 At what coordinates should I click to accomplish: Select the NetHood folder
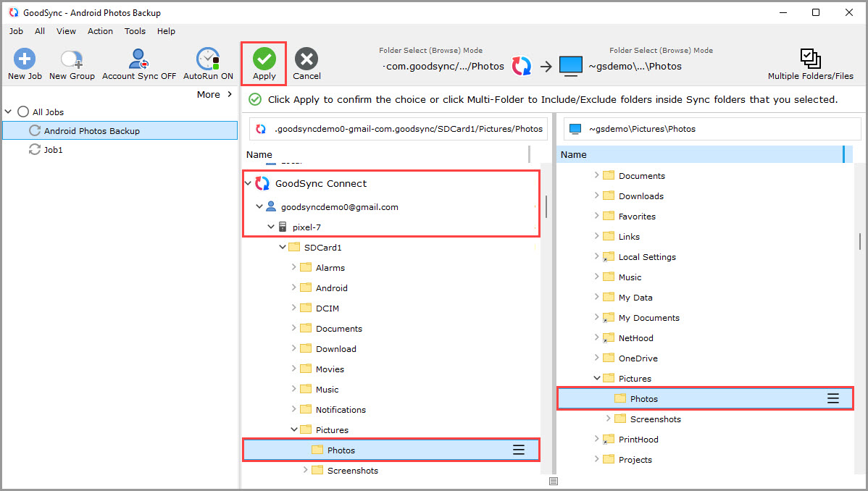[x=635, y=338]
